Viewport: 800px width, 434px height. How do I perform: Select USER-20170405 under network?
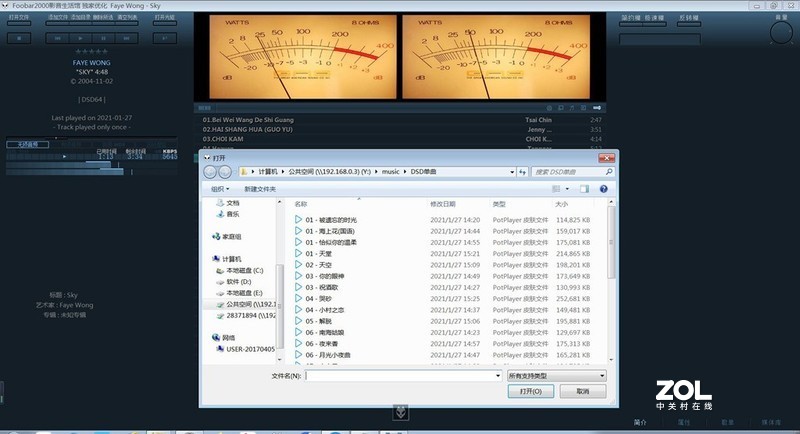pyautogui.click(x=245, y=349)
